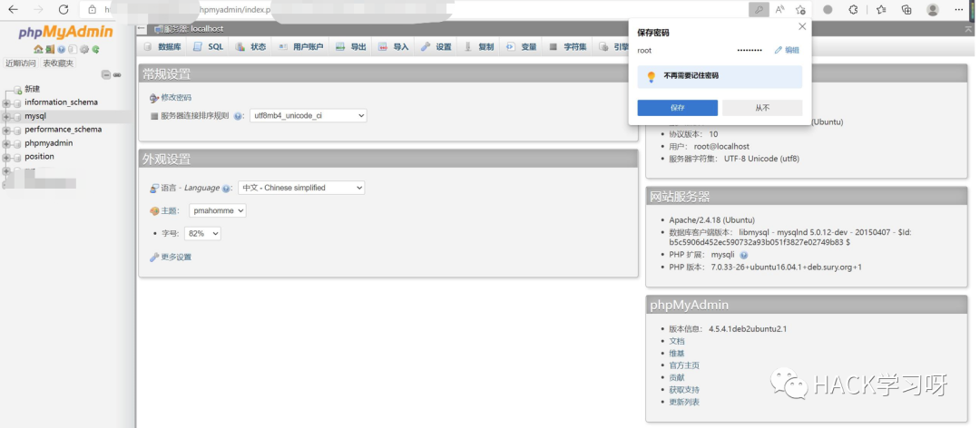Click the collation help icon
The image size is (980, 428).
[x=238, y=116]
